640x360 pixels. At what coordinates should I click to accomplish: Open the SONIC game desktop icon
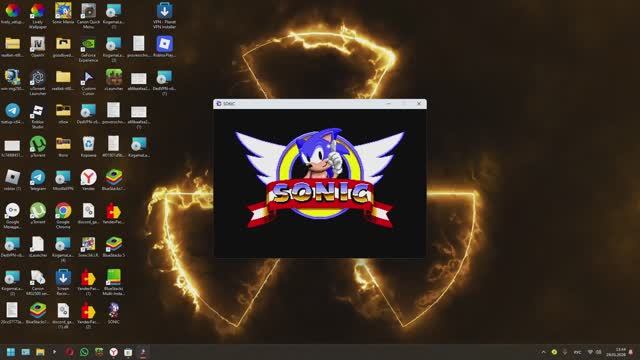point(113,311)
